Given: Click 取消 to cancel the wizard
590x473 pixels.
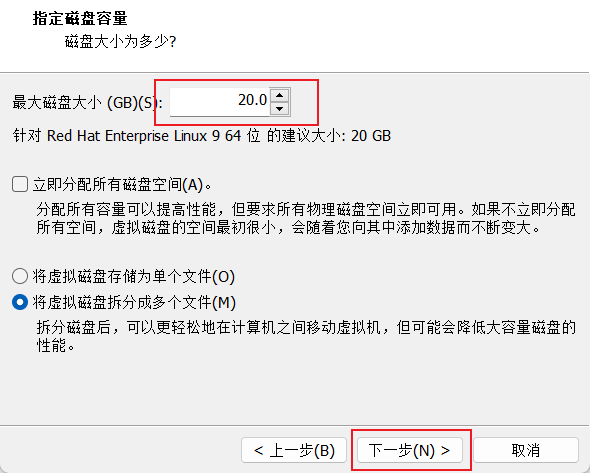Looking at the screenshot, I should (526, 450).
